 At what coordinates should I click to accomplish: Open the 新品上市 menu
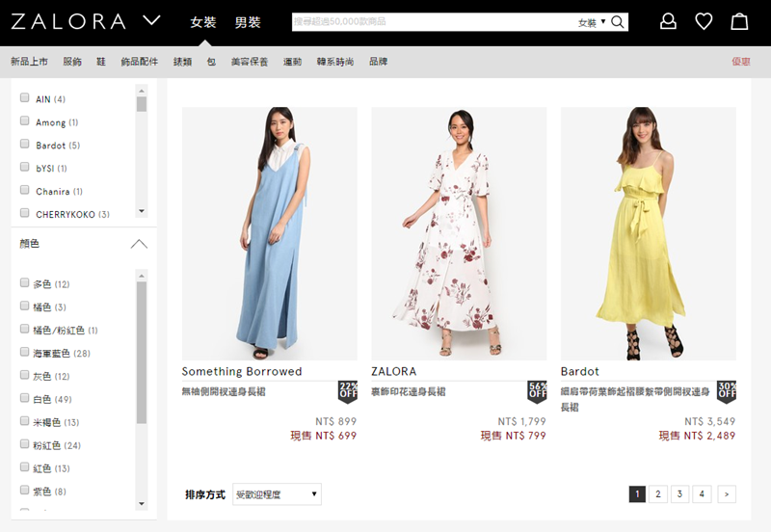30,62
